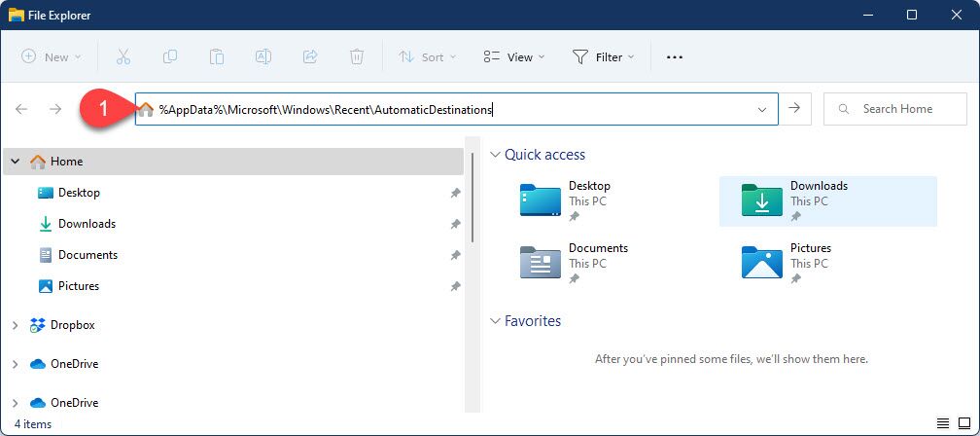Viewport: 980px width, 436px height.
Task: Open the Documents folder in Quick access
Action: click(x=574, y=263)
